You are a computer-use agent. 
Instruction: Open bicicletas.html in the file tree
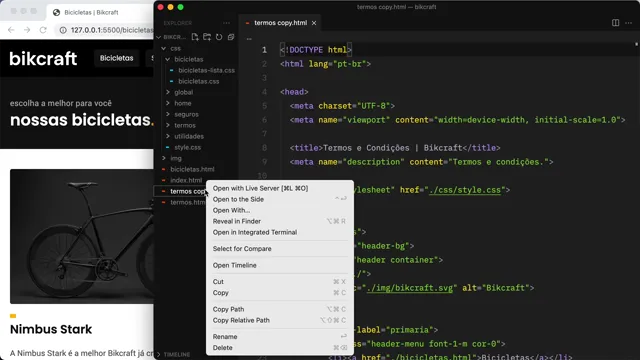tap(192, 169)
